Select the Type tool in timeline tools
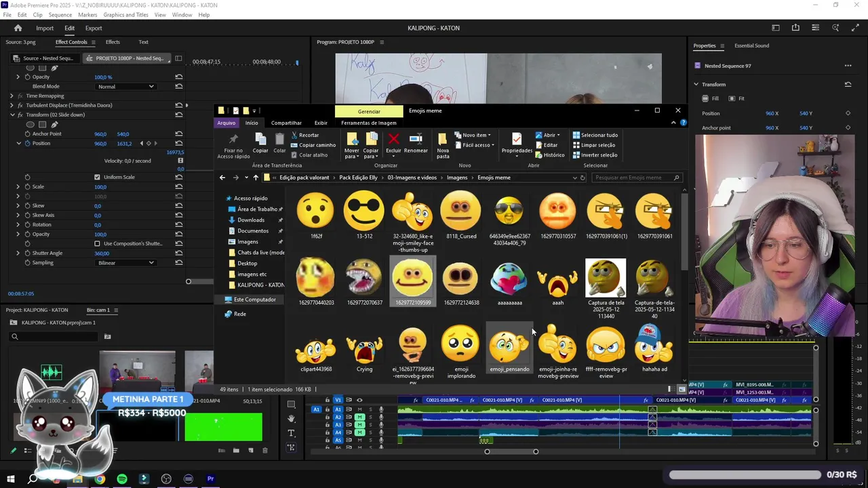The image size is (868, 488). [x=291, y=433]
